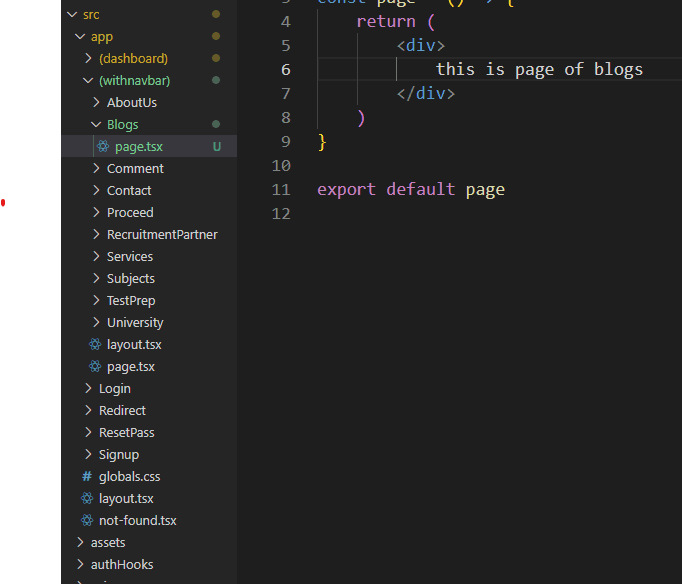Collapse the app folder chevron
The width and height of the screenshot is (682, 584).
pyautogui.click(x=80, y=37)
